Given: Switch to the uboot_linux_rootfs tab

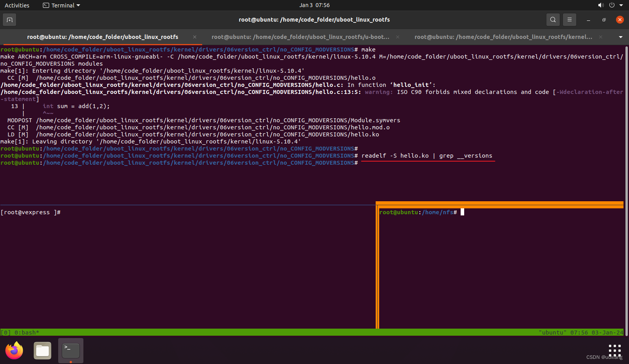Looking at the screenshot, I should 102,37.
